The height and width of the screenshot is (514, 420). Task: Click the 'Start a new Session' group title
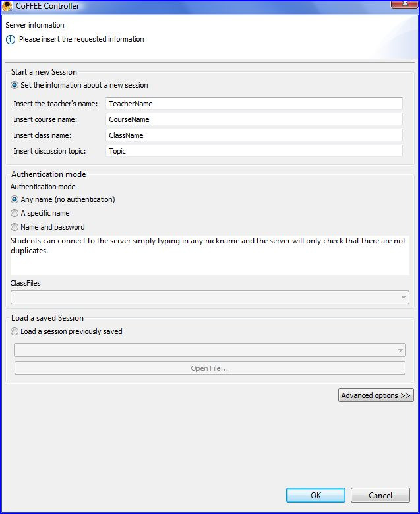tap(44, 72)
